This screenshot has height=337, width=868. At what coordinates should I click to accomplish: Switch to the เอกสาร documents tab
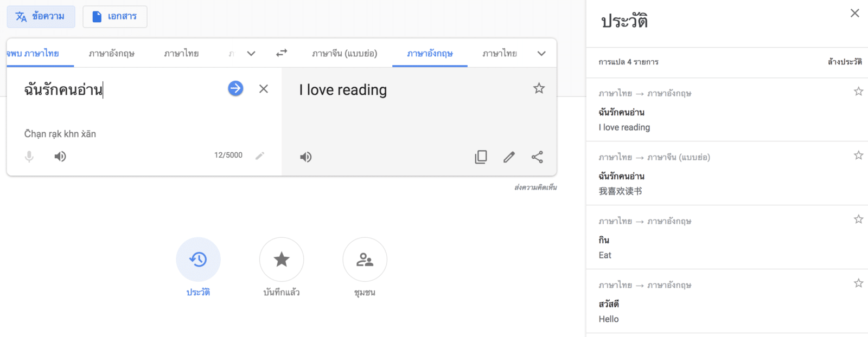(x=115, y=17)
